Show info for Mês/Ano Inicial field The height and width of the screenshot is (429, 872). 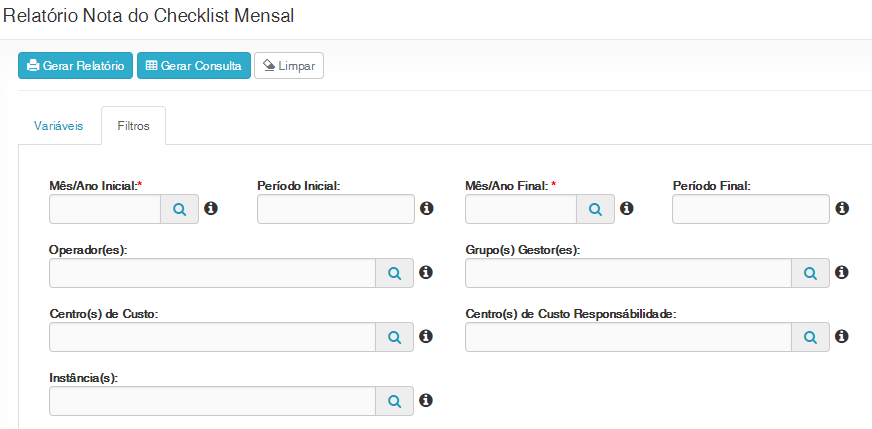click(x=211, y=208)
